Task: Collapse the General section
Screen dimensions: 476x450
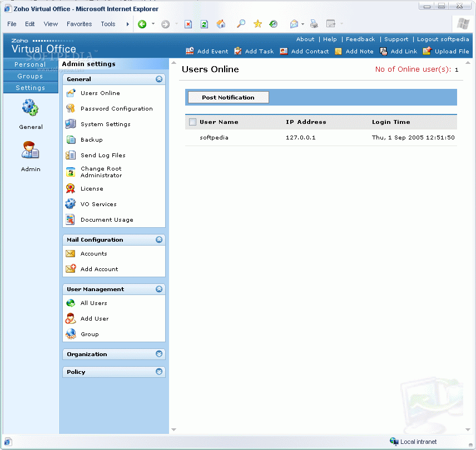Action: (x=159, y=79)
